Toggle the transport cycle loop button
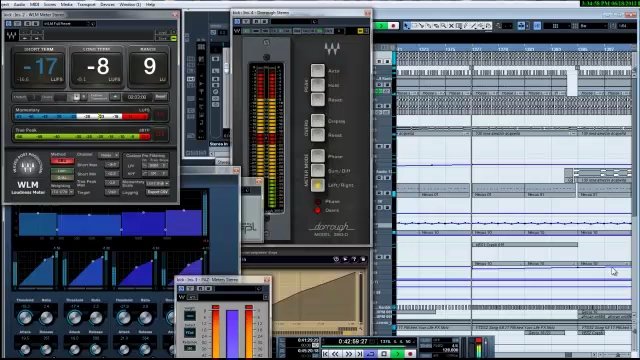 [x=371, y=354]
